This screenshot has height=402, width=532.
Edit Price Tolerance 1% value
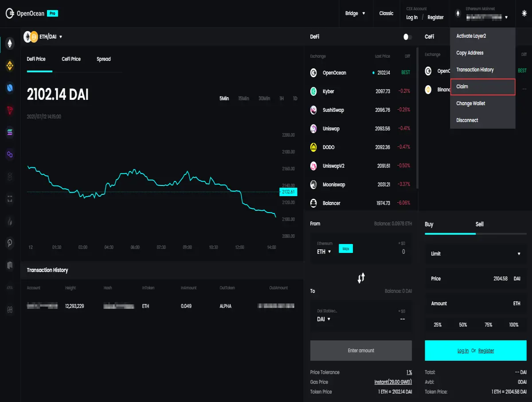pyautogui.click(x=409, y=372)
